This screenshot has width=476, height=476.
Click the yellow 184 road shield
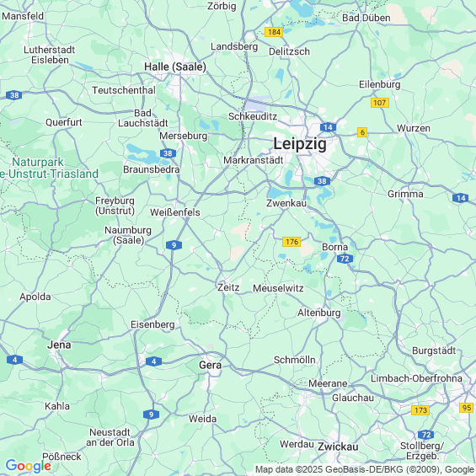[274, 32]
